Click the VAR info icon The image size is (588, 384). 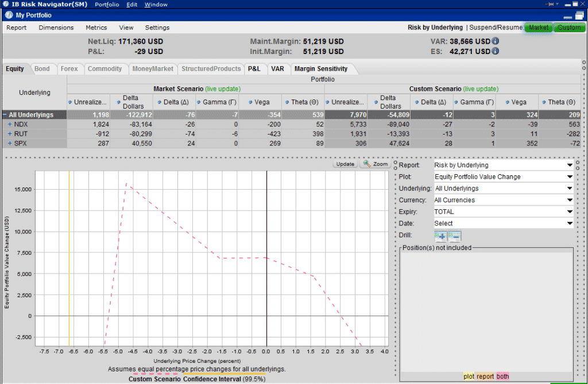(x=495, y=41)
